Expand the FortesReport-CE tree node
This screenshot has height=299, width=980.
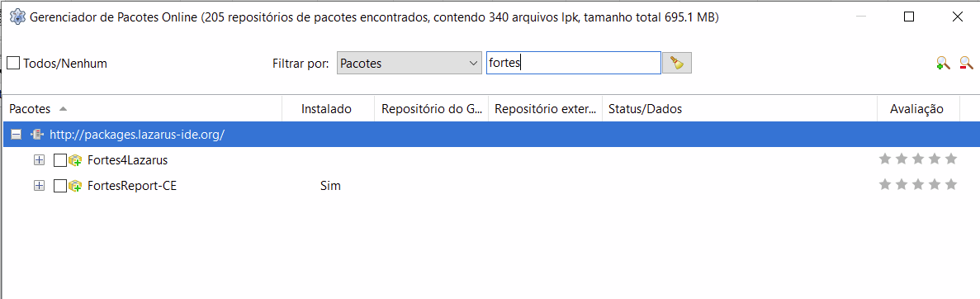click(x=40, y=186)
